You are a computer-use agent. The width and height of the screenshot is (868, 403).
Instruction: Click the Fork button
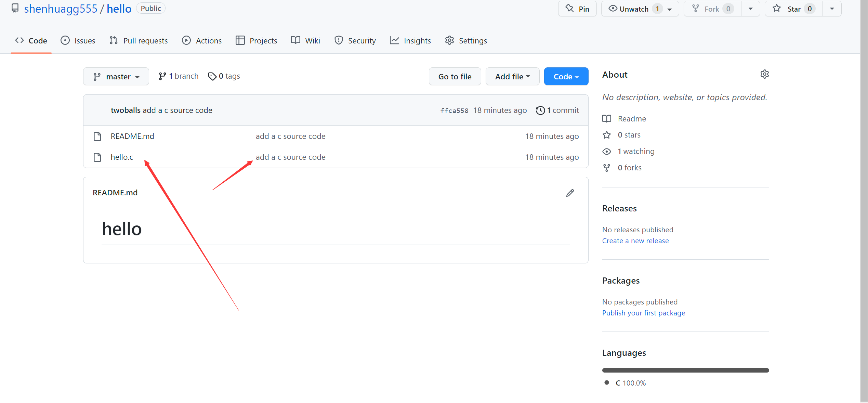point(712,9)
